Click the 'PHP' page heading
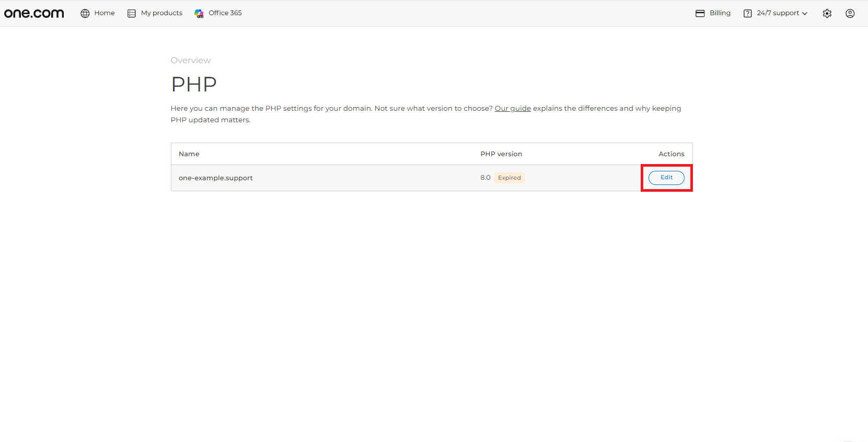 (x=194, y=84)
